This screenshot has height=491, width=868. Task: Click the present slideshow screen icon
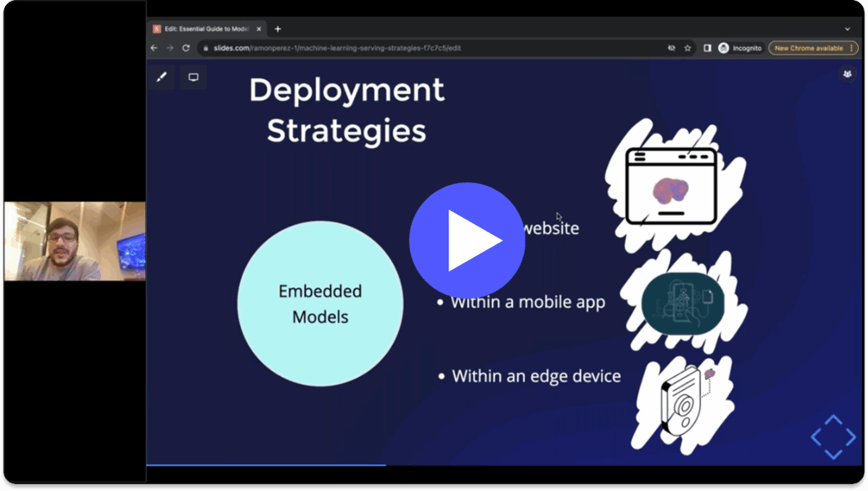pyautogui.click(x=193, y=77)
